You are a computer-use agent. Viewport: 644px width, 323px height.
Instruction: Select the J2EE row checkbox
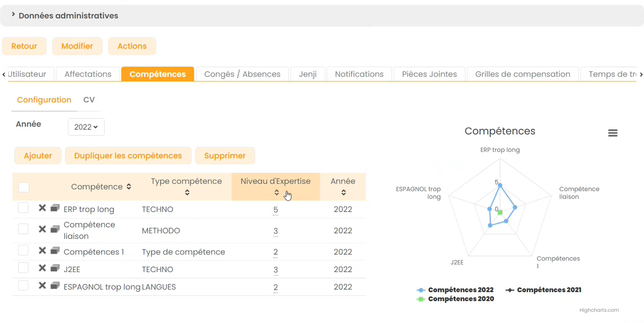pos(23,268)
